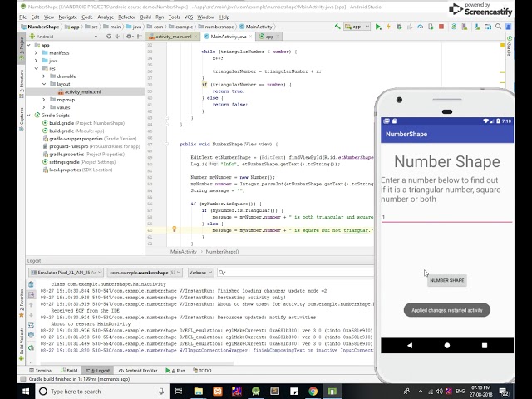This screenshot has height=399, width=532.
Task: Sync project with Gradle files icon
Action: pyautogui.click(x=454, y=27)
